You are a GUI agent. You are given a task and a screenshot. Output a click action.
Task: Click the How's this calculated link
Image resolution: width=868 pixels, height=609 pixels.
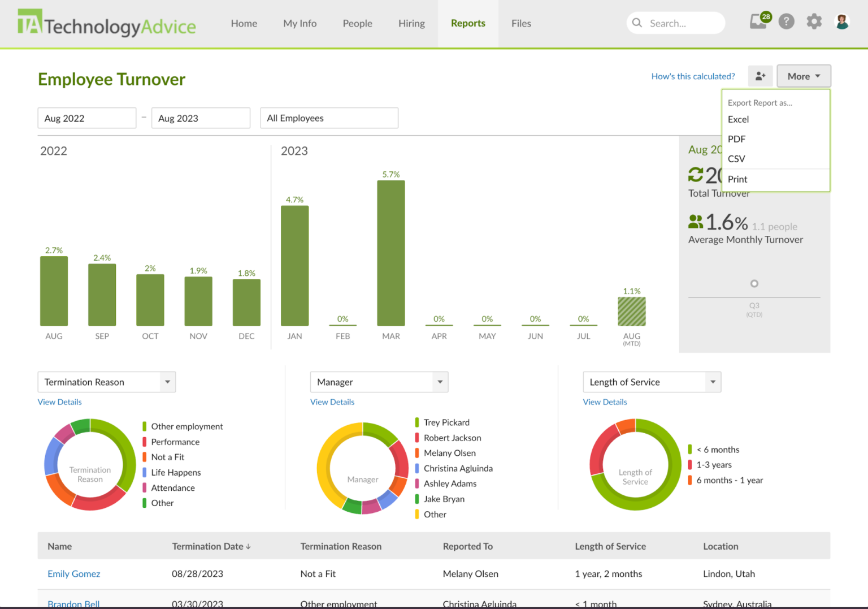click(x=693, y=76)
